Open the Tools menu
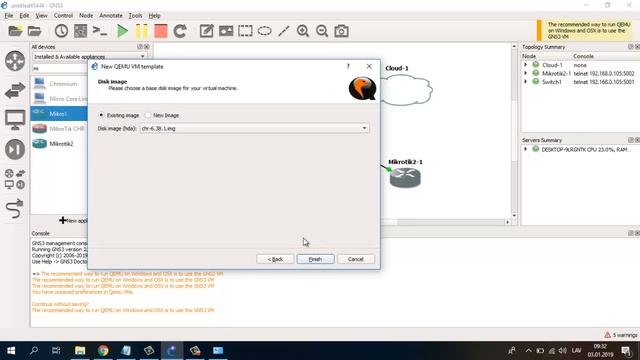Image resolution: width=640 pixels, height=360 pixels. [x=135, y=16]
